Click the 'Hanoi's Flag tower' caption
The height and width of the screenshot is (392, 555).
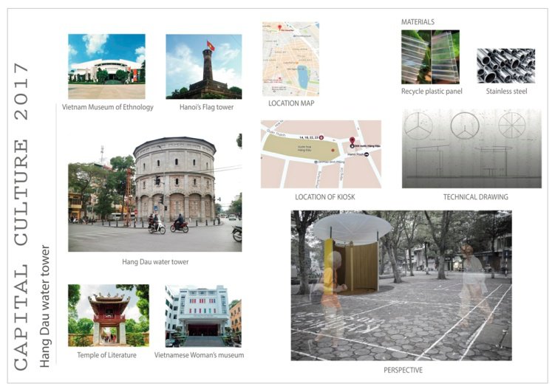tap(206, 107)
